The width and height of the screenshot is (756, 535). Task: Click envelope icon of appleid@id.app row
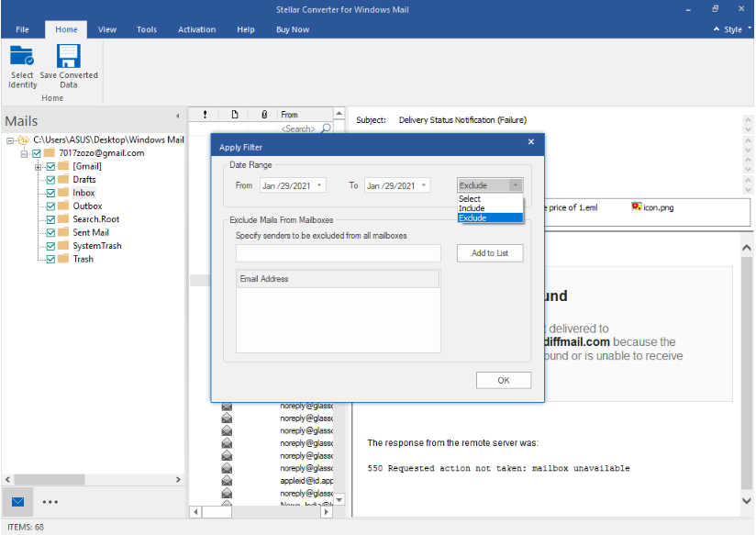[x=227, y=481]
